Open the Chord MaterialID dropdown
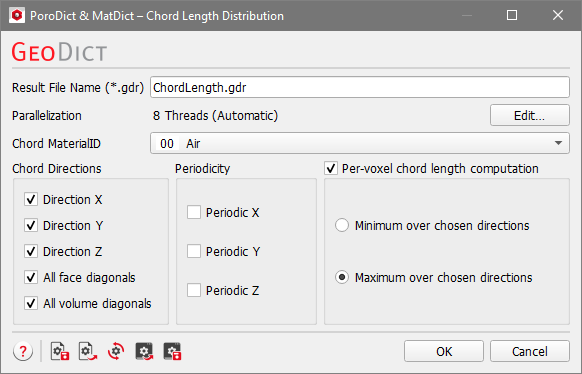Screen dimensions: 582x374 tap(360, 143)
